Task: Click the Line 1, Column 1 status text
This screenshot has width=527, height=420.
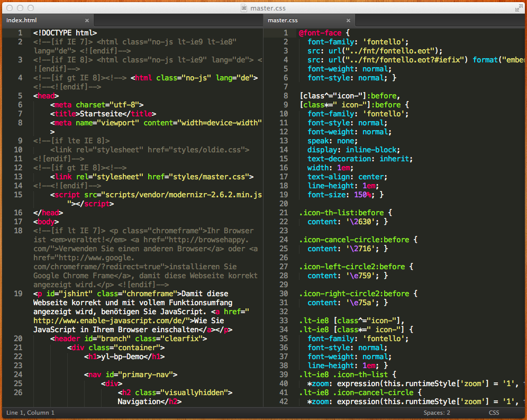Action: coord(30,413)
